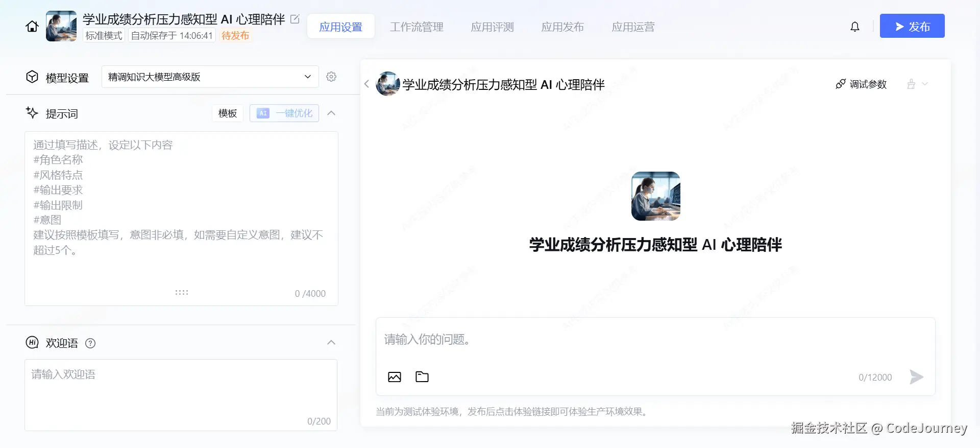Open the notifications bell
The width and height of the screenshot is (980, 448).
(x=855, y=27)
